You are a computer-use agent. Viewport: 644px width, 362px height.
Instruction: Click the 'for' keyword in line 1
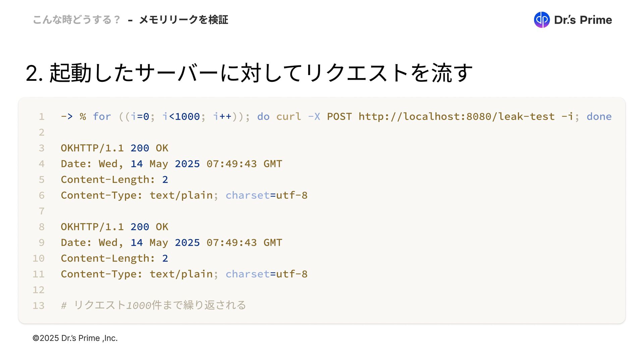point(102,117)
